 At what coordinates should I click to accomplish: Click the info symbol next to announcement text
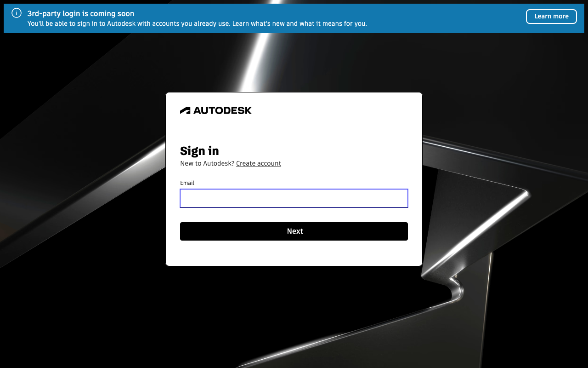click(x=17, y=13)
